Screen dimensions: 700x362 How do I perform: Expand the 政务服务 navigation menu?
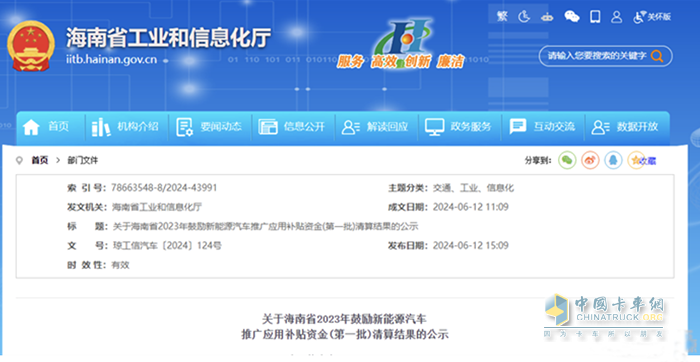458,127
